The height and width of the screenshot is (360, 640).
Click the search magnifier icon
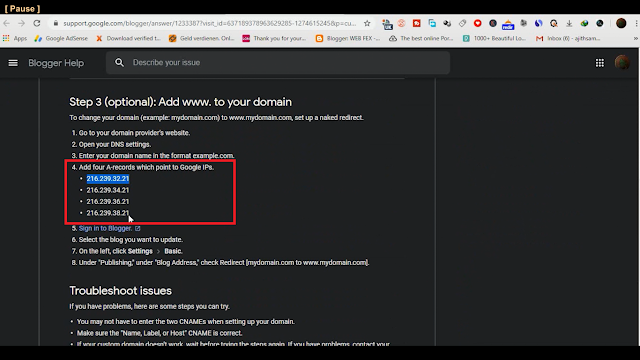click(119, 62)
